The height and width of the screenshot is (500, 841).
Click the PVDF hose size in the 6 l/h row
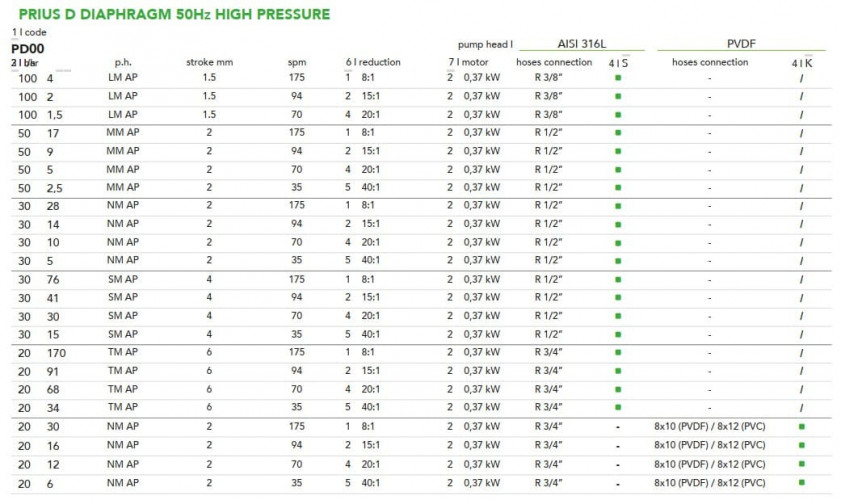pos(710,482)
